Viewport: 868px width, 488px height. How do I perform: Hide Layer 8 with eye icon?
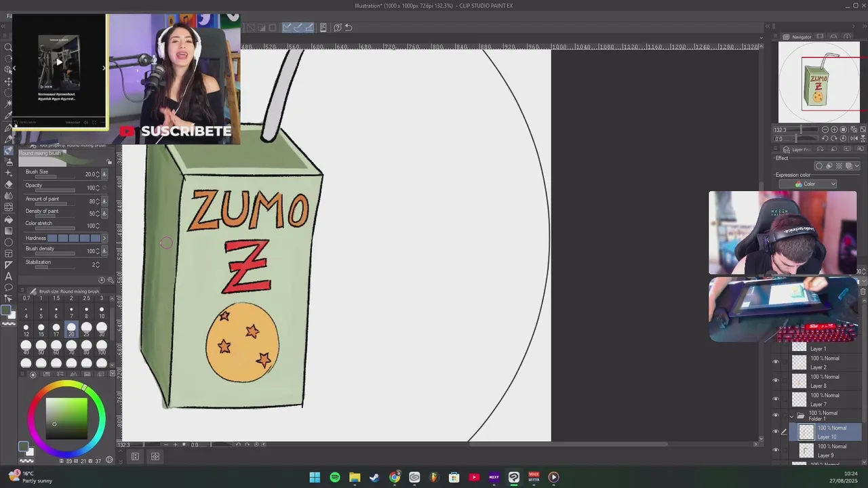click(x=776, y=380)
